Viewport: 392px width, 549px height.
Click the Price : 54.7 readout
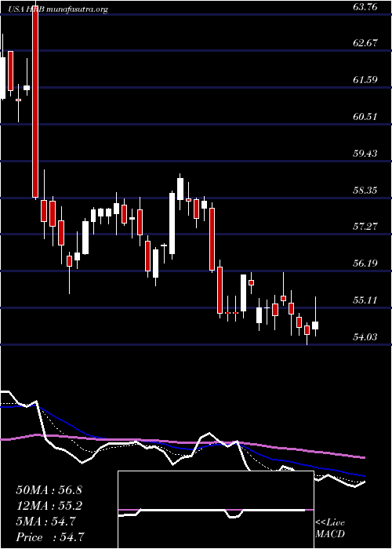pos(49,537)
